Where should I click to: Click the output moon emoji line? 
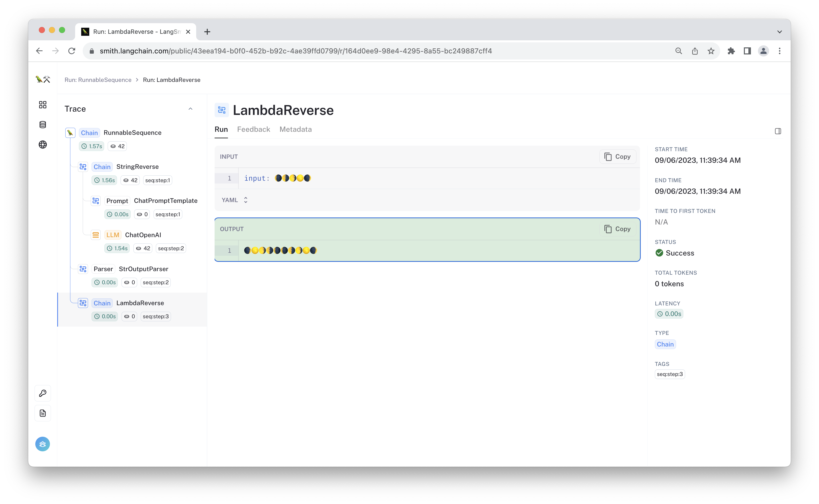280,251
